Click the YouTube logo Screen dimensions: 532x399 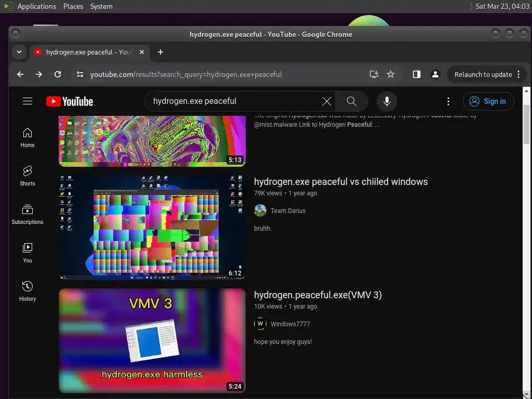(x=70, y=101)
